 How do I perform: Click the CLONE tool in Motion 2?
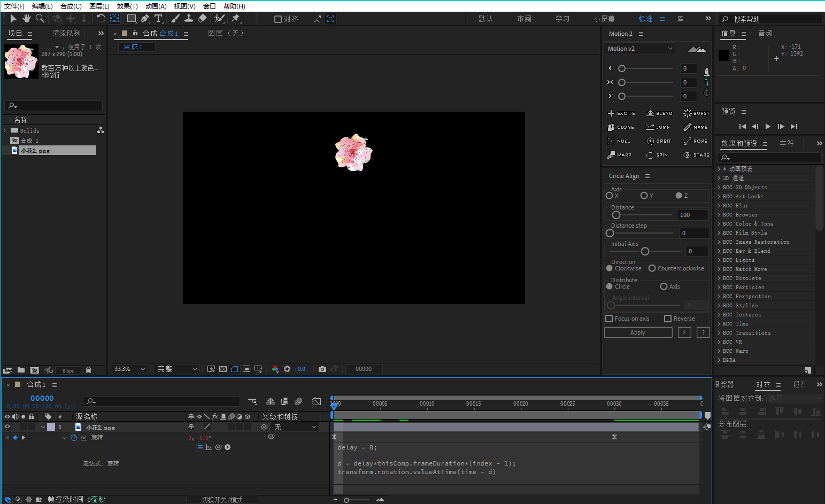click(x=621, y=127)
